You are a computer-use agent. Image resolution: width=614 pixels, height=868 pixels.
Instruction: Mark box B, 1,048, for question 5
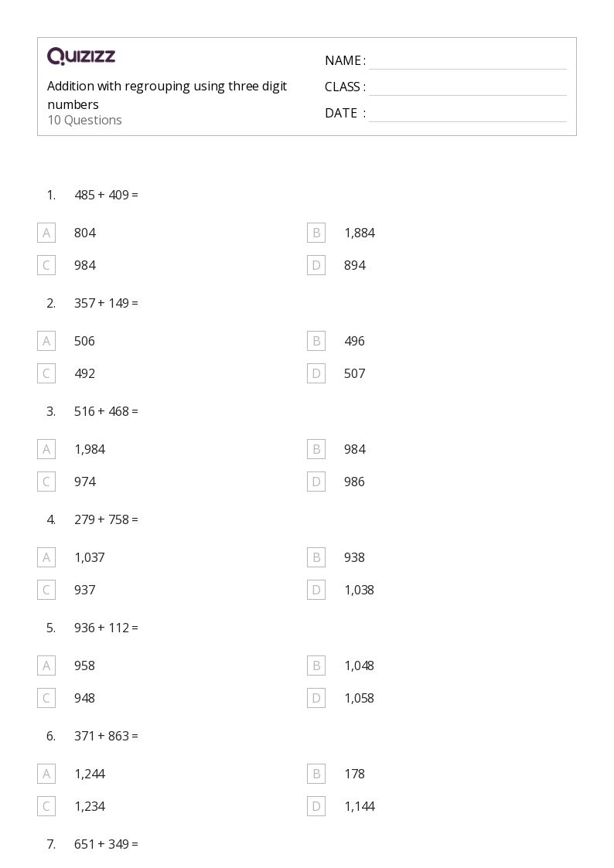point(316,665)
